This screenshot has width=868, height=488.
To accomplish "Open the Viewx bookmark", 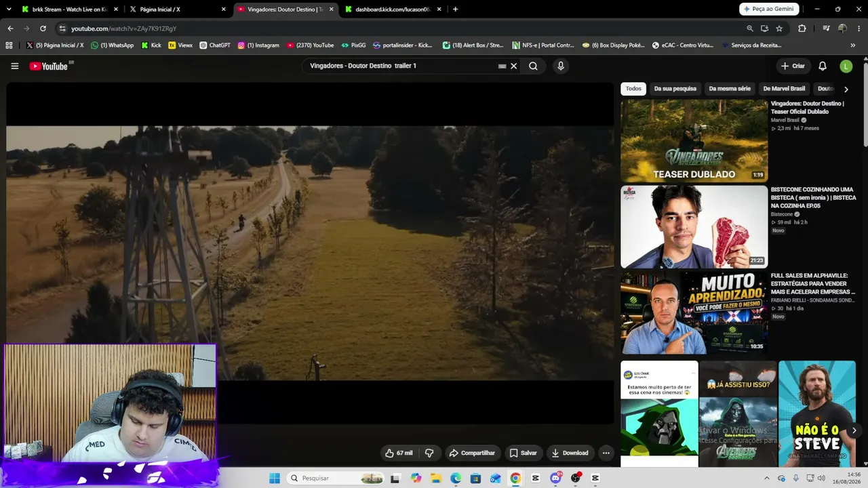I will 180,45.
